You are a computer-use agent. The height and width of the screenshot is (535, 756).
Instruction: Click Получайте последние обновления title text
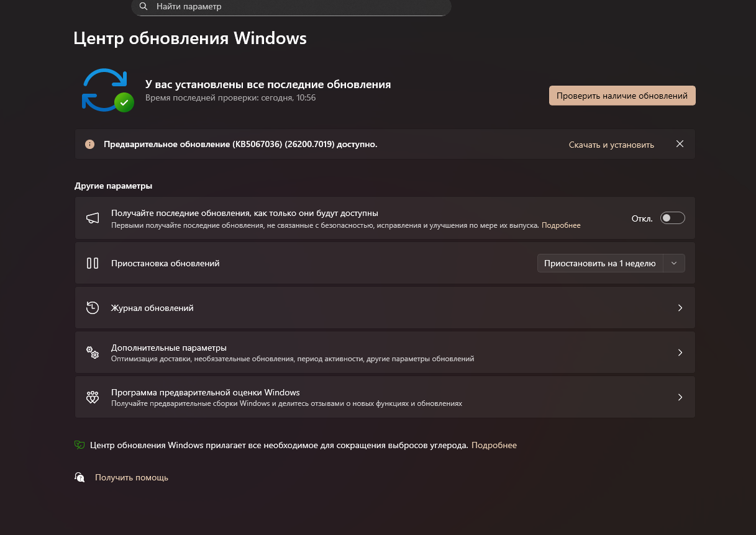click(x=245, y=213)
